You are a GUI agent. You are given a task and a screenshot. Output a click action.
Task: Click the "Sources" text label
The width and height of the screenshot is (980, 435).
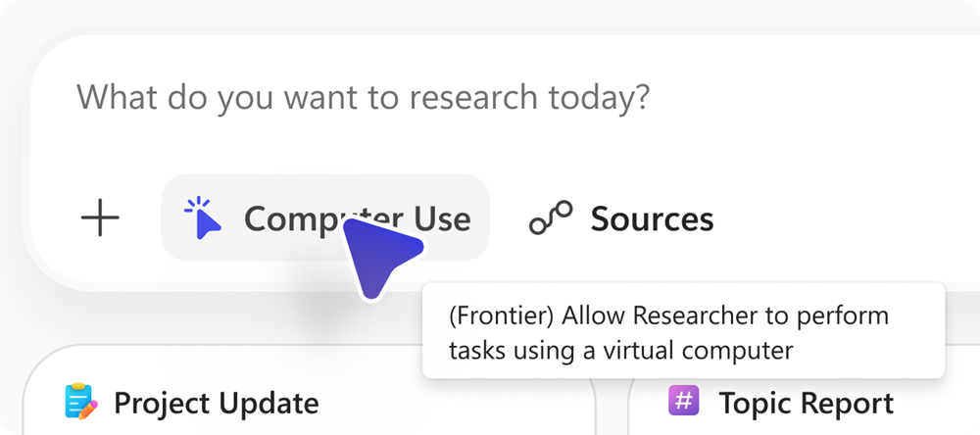coord(652,218)
